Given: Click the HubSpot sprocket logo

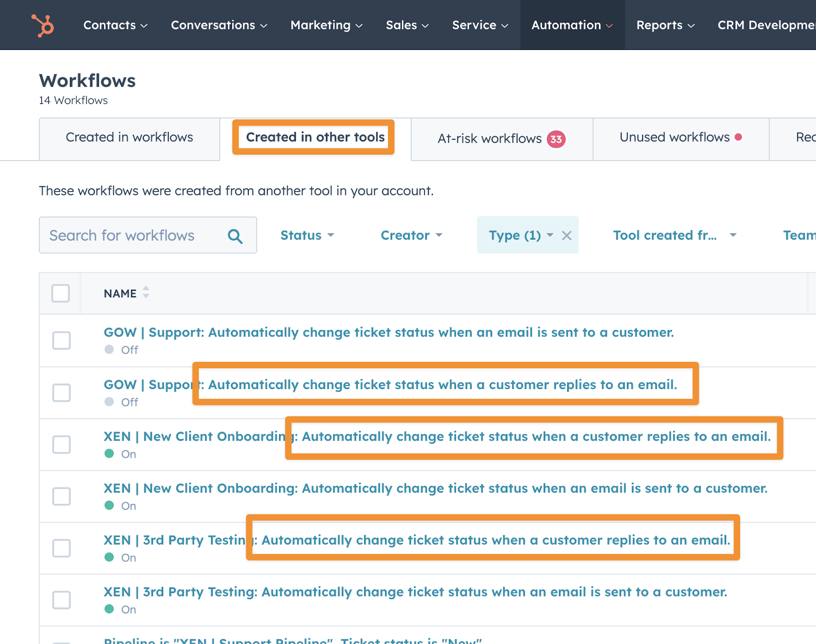Looking at the screenshot, I should point(43,25).
